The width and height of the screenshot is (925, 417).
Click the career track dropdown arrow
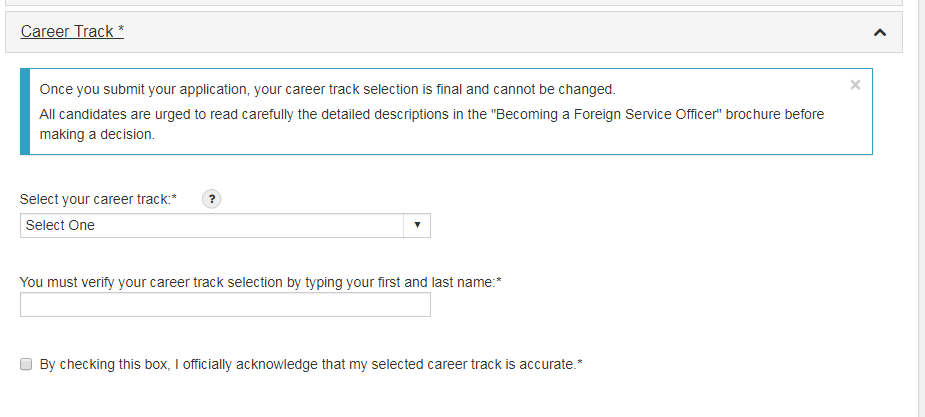pyautogui.click(x=418, y=226)
